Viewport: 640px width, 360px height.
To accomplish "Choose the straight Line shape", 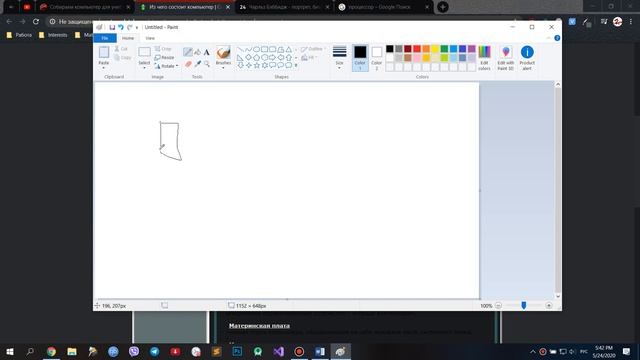I will point(240,49).
